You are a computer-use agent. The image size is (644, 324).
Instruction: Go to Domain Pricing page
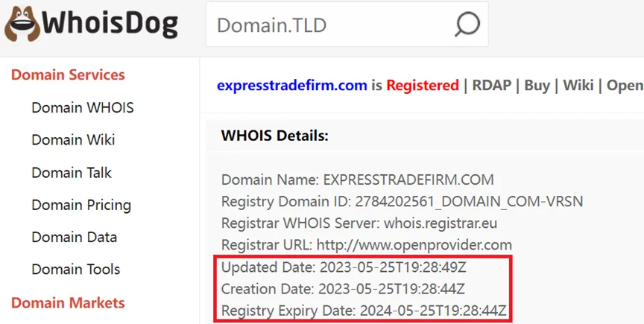(x=81, y=205)
